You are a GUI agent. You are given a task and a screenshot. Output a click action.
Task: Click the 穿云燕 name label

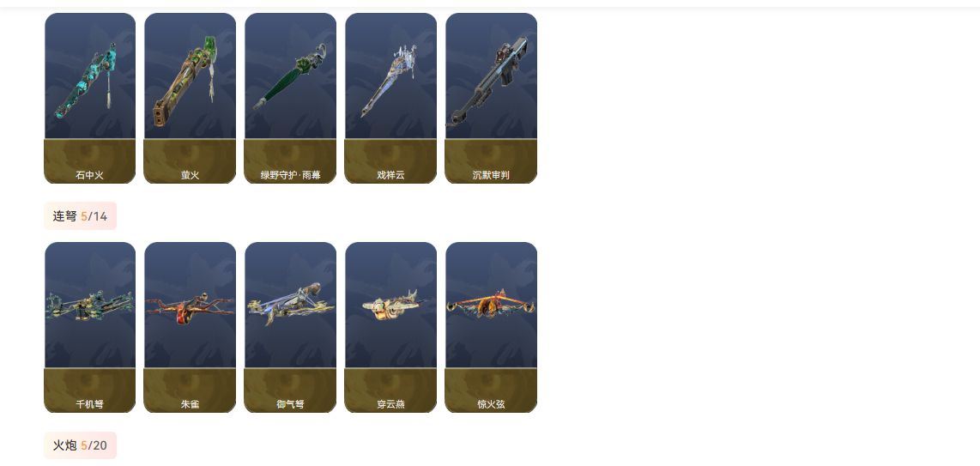pyautogui.click(x=390, y=404)
